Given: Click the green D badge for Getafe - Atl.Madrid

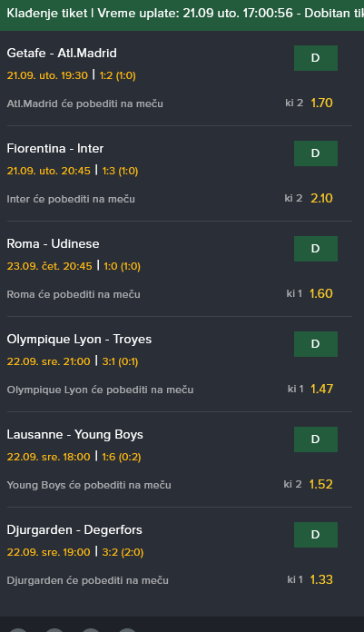Looking at the screenshot, I should [x=316, y=58].
